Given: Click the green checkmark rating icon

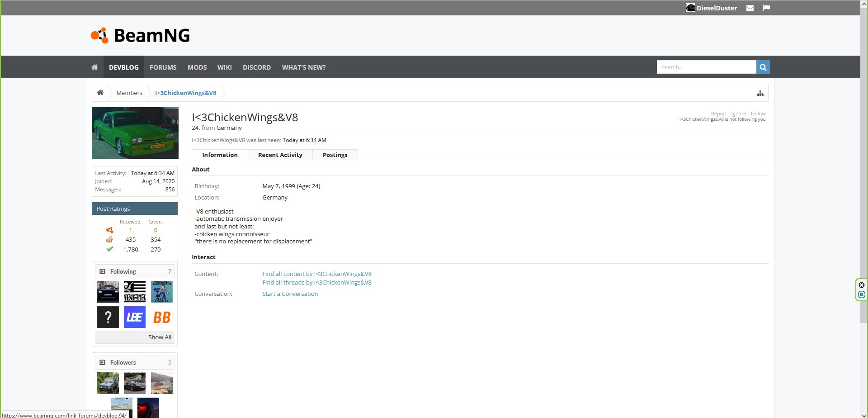Looking at the screenshot, I should (110, 249).
